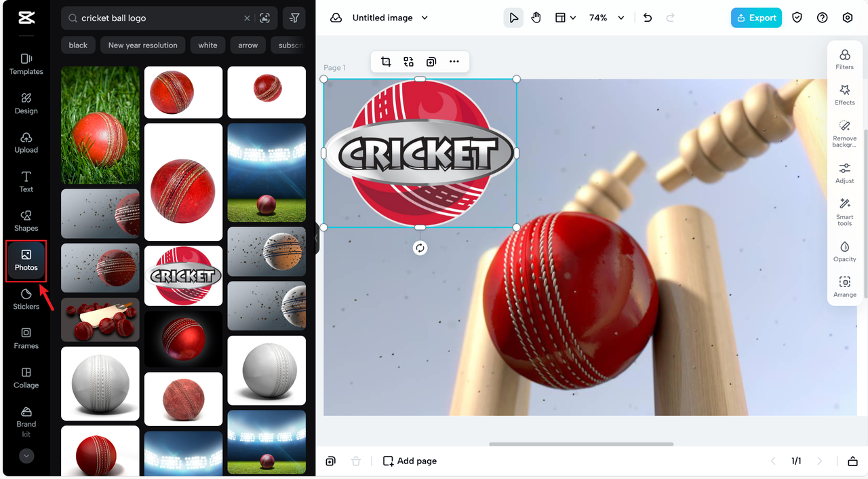Click the CapCut logo icon
Image resolution: width=868 pixels, height=479 pixels.
(x=26, y=18)
